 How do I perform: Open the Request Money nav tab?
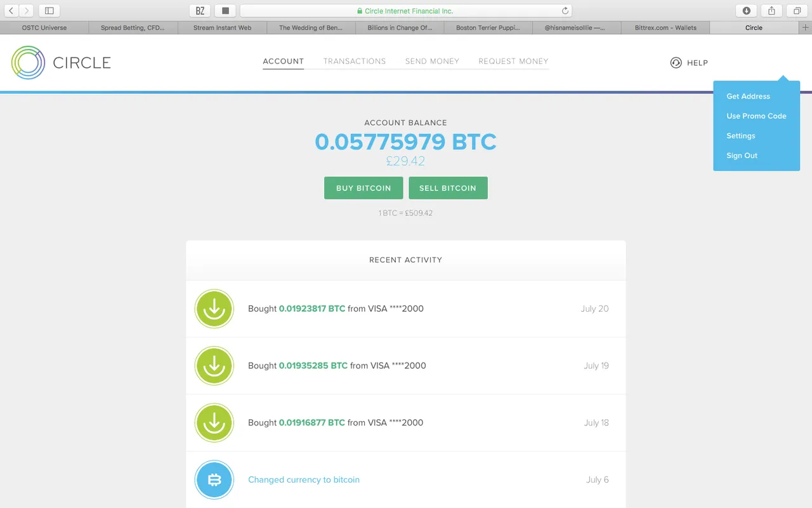click(x=513, y=61)
